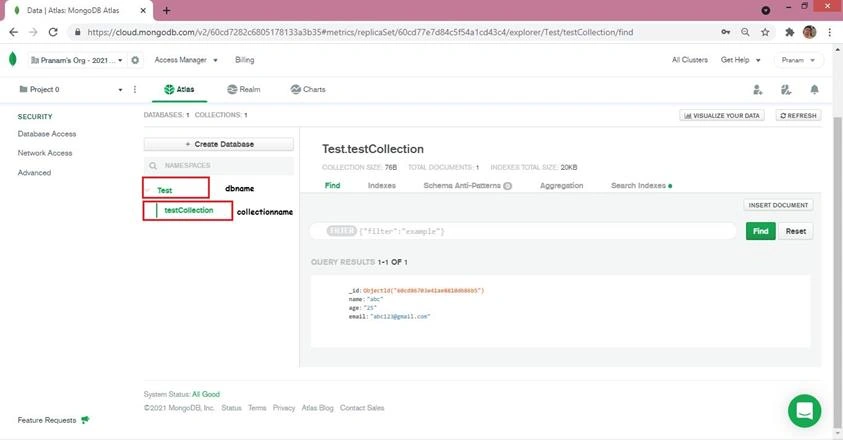This screenshot has width=843, height=440.
Task: Open organization settings gear icon
Action: coord(135,60)
